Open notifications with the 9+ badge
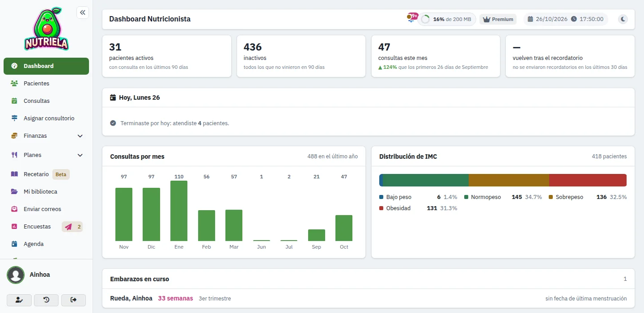The image size is (644, 313). [412, 18]
